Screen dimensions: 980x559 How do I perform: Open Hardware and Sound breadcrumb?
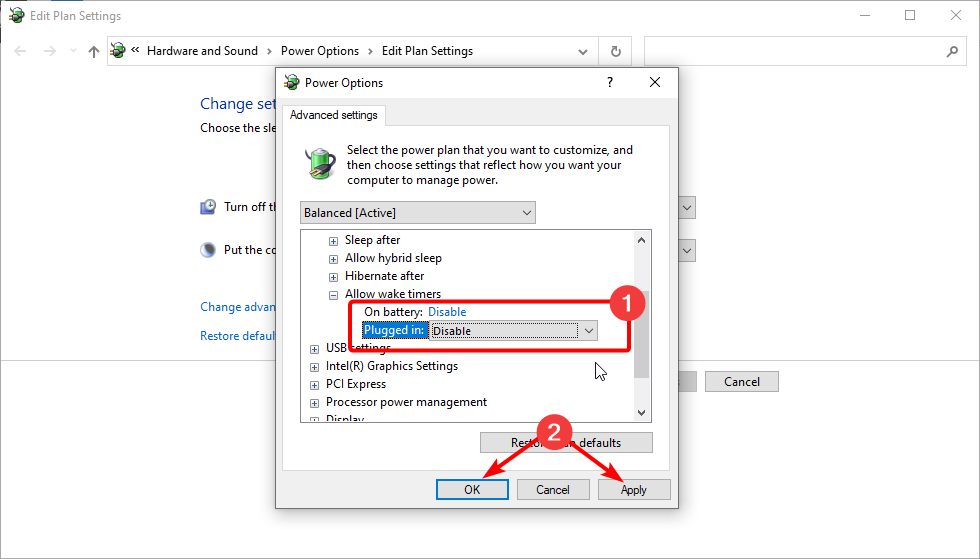pyautogui.click(x=202, y=51)
